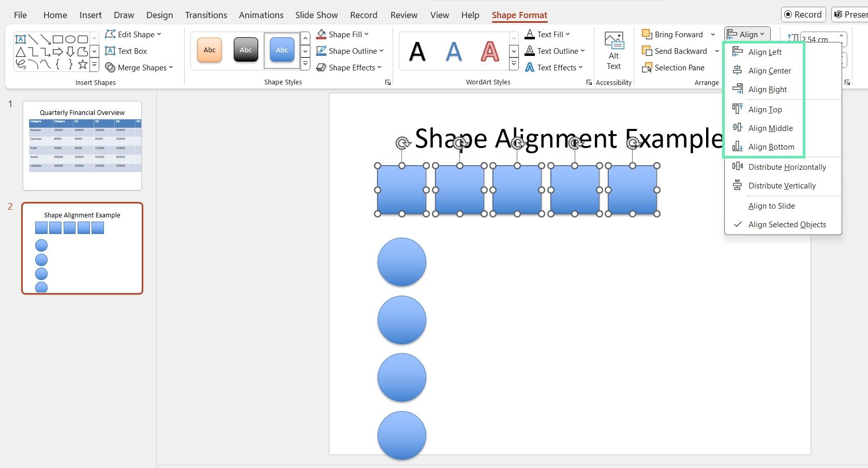Screen dimensions: 868x468
Task: Expand the Shape Styles gallery
Action: point(305,63)
